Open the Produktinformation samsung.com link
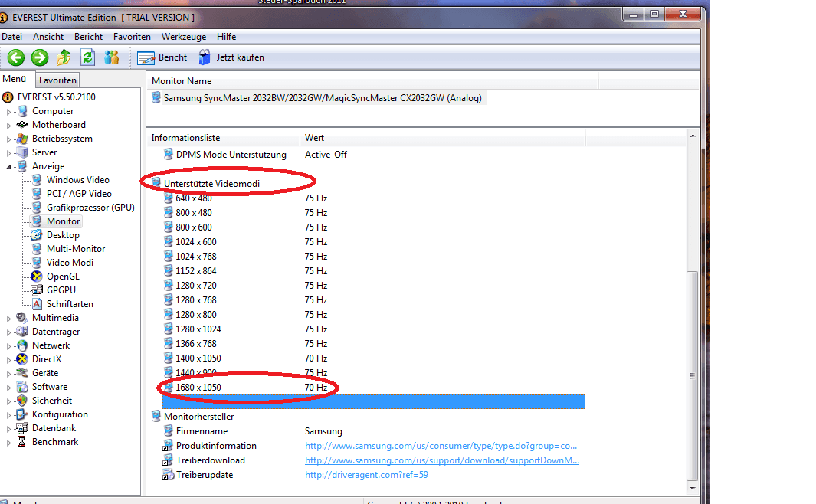This screenshot has height=504, width=816. [441, 446]
